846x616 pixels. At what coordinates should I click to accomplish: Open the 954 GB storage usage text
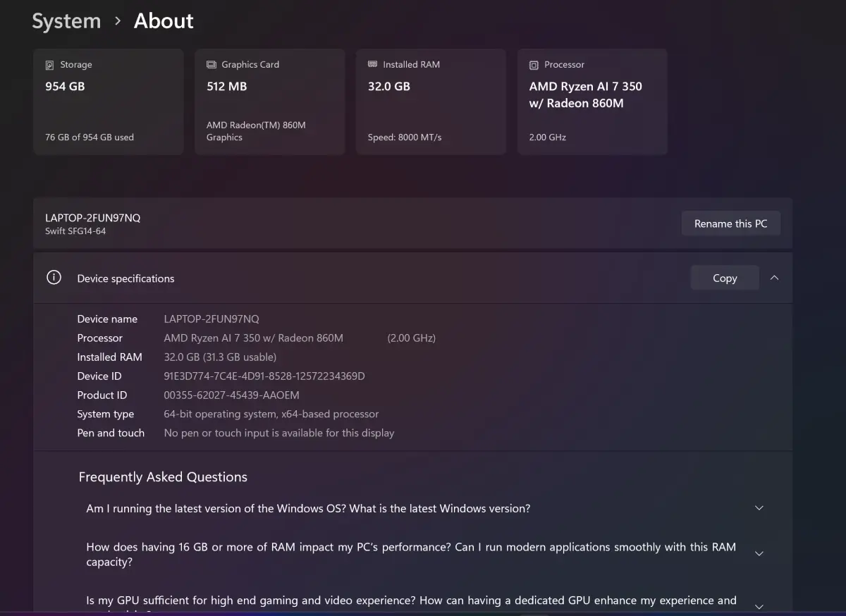pos(90,137)
